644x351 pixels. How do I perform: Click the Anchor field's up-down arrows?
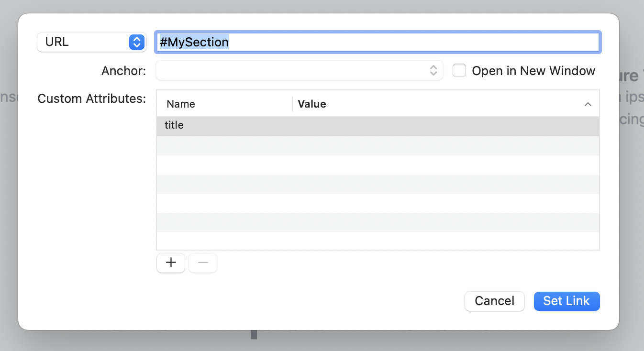click(x=433, y=71)
